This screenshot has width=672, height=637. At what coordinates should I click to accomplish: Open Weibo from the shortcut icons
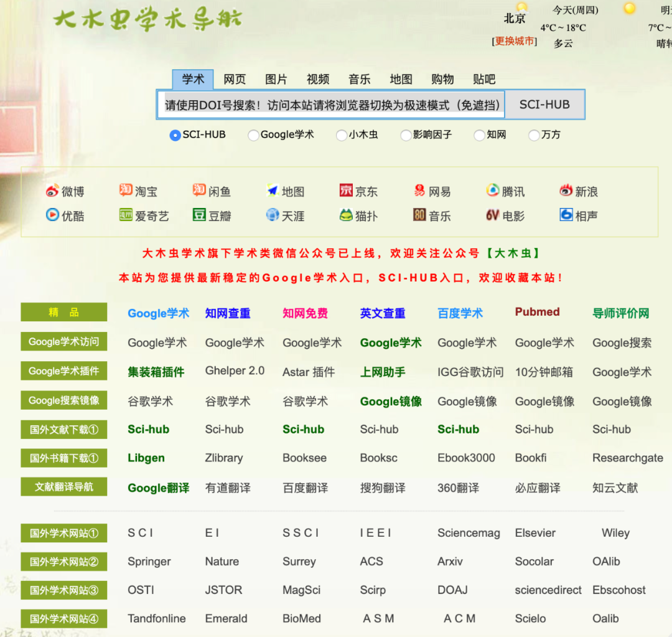65,191
